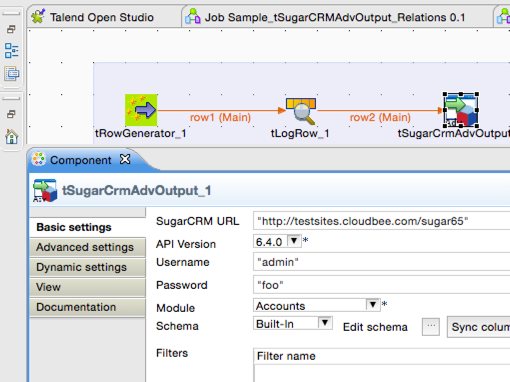Screen dimensions: 510x382
Task: Click the Edit schema label
Action: tap(375, 327)
